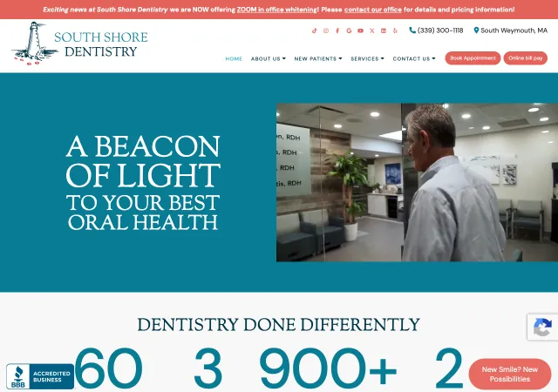Follow the ZOOM in office whitening link
558x392 pixels.
coord(277,10)
